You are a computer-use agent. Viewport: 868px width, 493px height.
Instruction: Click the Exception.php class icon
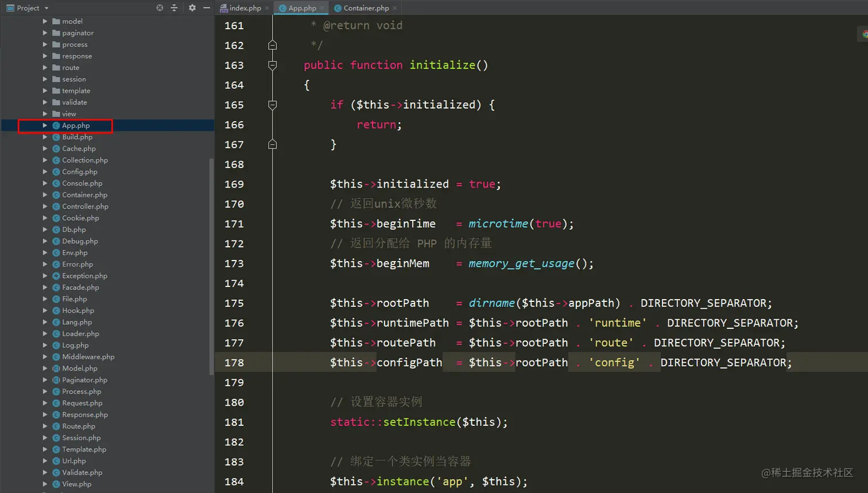(x=56, y=275)
